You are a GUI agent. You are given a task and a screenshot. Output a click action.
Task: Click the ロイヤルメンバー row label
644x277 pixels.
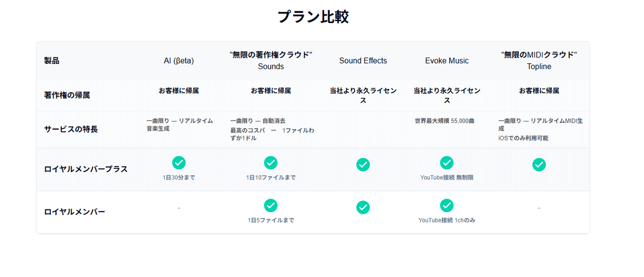pyautogui.click(x=75, y=212)
